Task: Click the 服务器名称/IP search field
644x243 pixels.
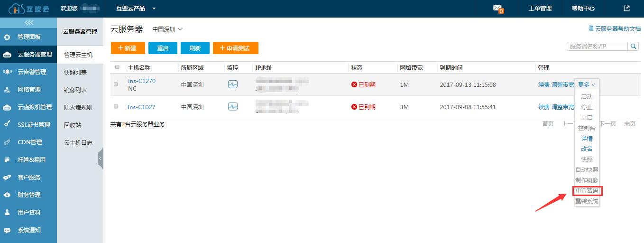Action: (x=597, y=46)
